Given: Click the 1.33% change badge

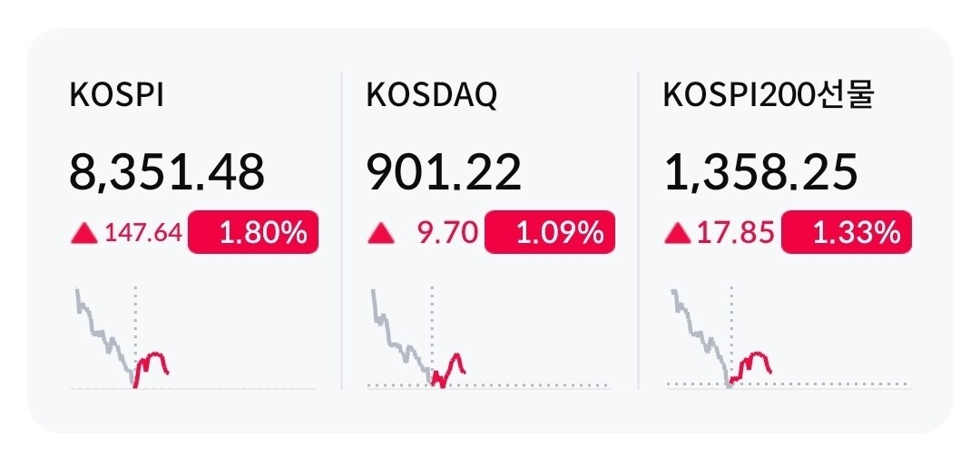Looking at the screenshot, I should (847, 232).
